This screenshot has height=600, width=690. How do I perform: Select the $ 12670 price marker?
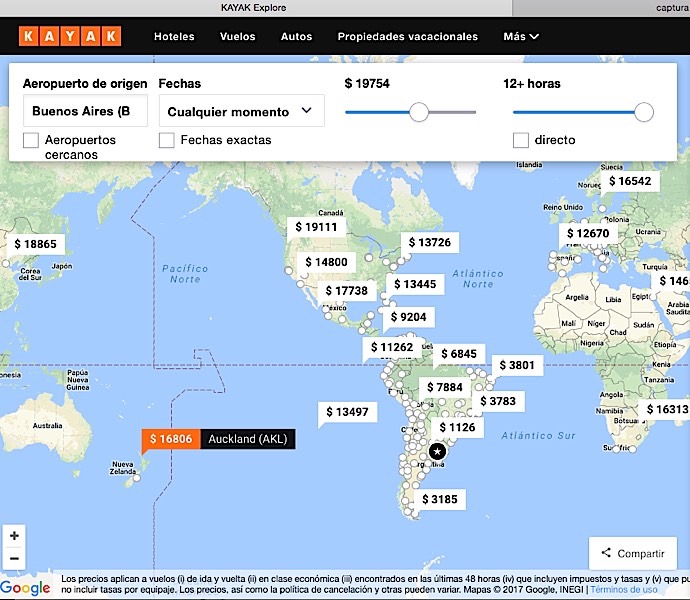(588, 233)
